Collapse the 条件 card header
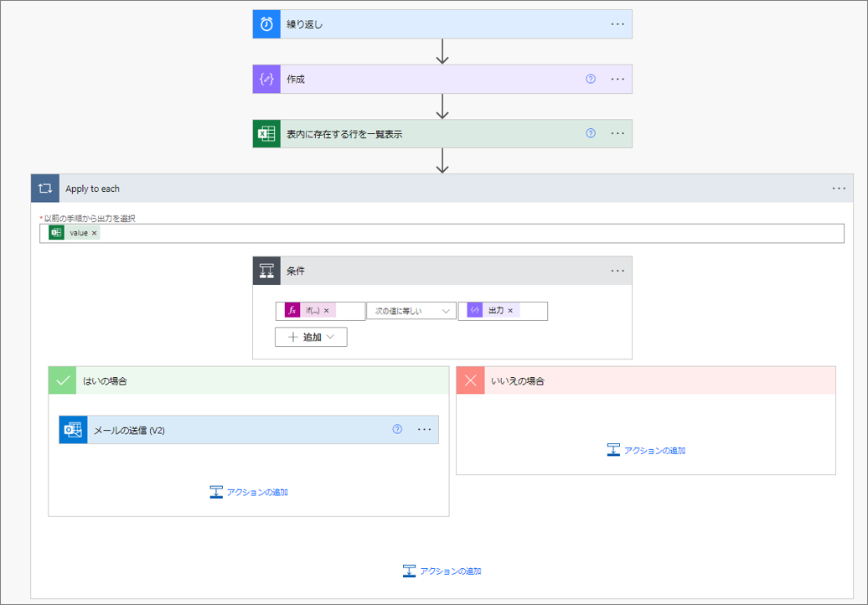 point(442,271)
